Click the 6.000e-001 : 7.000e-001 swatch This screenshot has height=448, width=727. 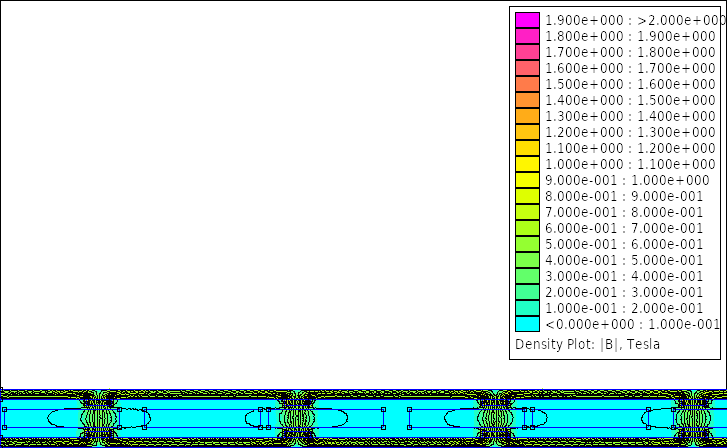click(x=527, y=228)
